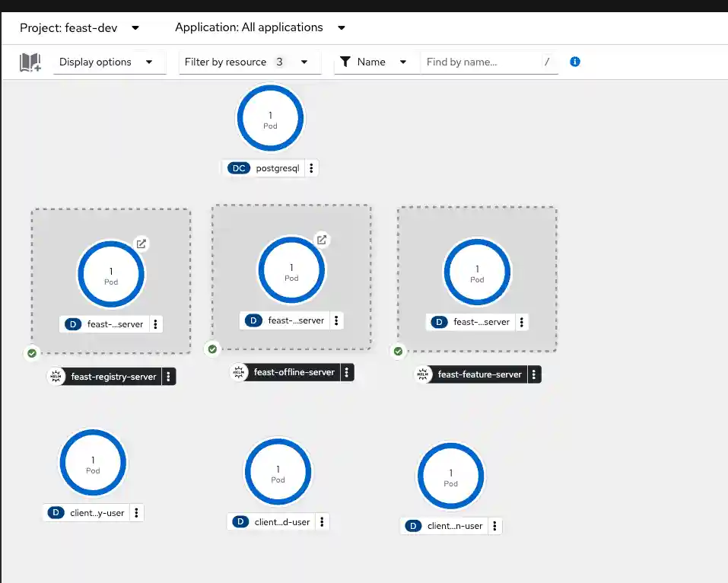
Task: Select the client...y-user pod ring
Action: [x=93, y=463]
